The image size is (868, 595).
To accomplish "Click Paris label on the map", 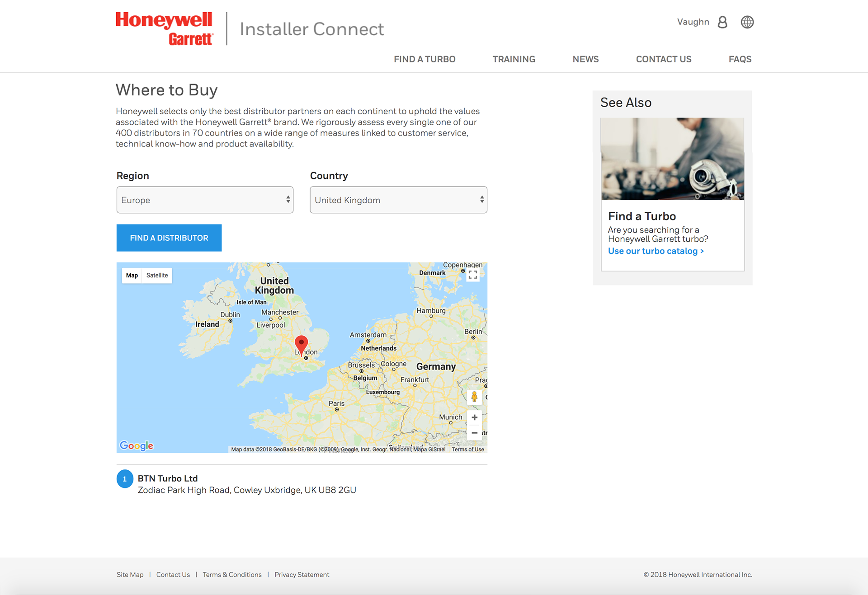I will (x=336, y=403).
